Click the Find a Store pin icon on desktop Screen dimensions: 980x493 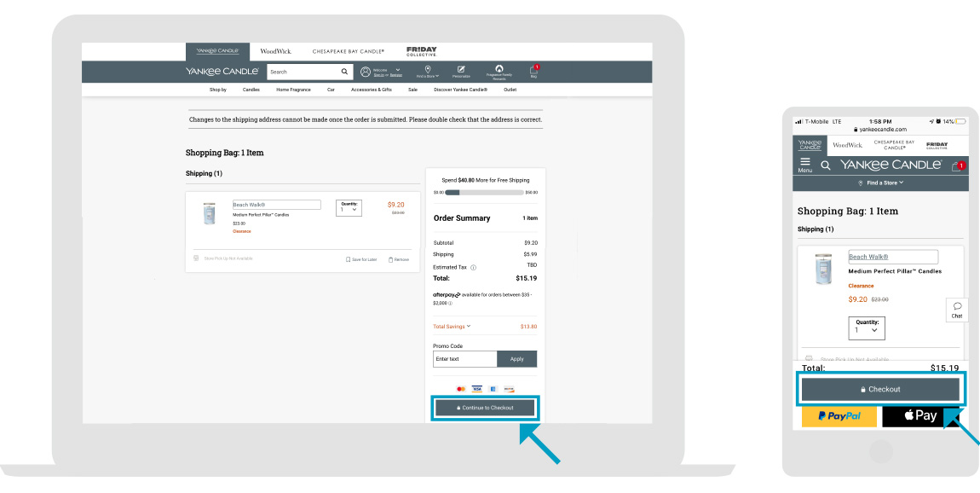coord(428,69)
